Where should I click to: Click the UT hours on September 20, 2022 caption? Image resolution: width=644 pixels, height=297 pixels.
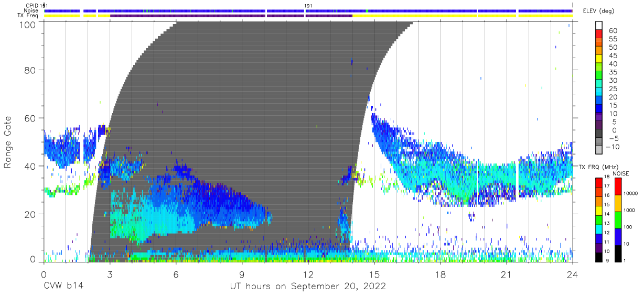point(308,287)
